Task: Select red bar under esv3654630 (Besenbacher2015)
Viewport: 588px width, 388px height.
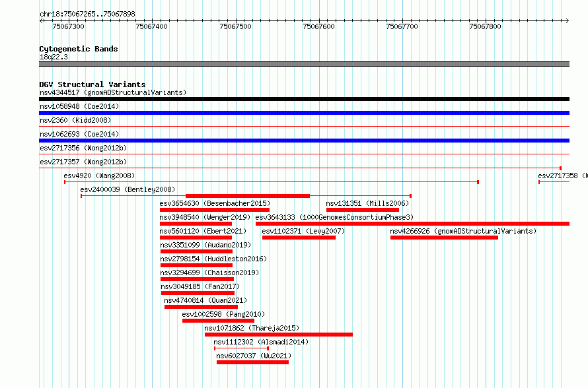Action: click(215, 210)
